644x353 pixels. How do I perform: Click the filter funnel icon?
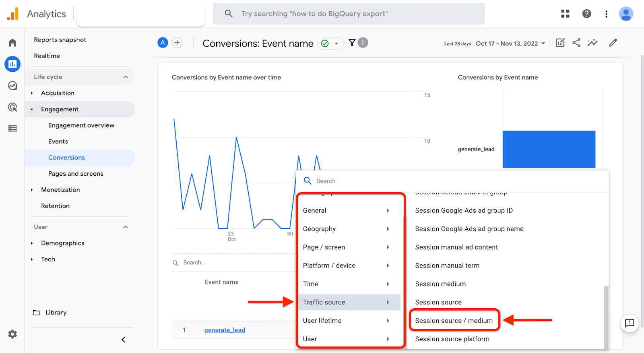coord(352,42)
